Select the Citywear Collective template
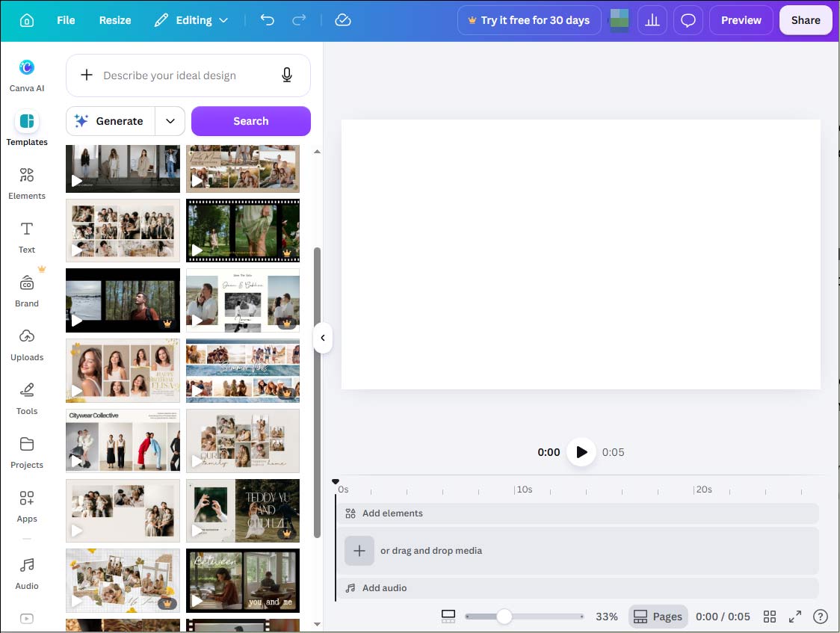Screen dimensions: 840x633 [123, 440]
